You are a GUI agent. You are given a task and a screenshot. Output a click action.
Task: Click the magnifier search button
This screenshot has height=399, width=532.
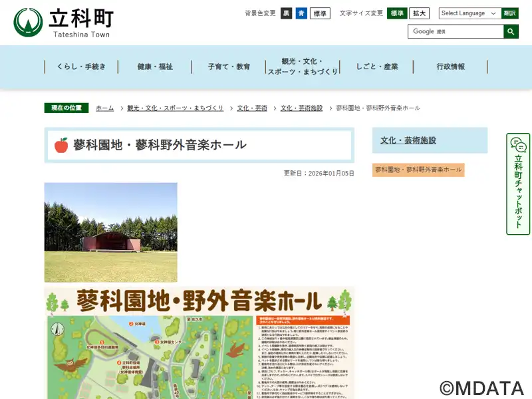(x=511, y=31)
